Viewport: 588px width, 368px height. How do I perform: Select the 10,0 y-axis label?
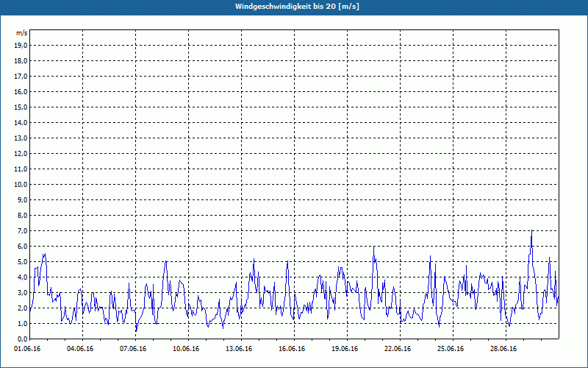click(21, 185)
